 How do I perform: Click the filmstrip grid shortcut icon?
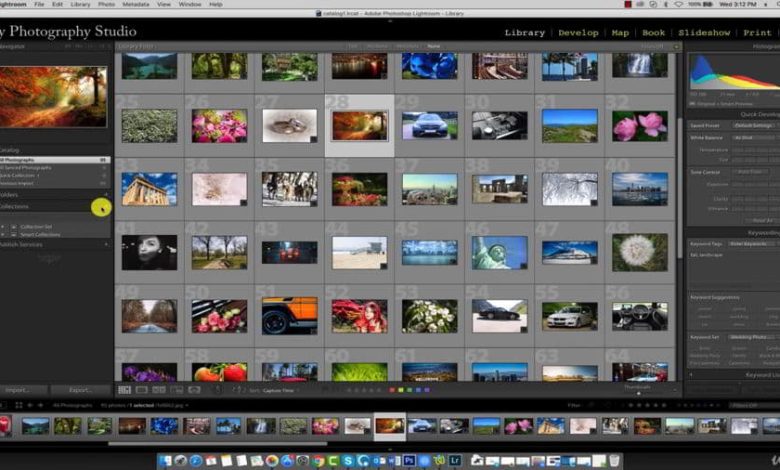click(x=19, y=405)
